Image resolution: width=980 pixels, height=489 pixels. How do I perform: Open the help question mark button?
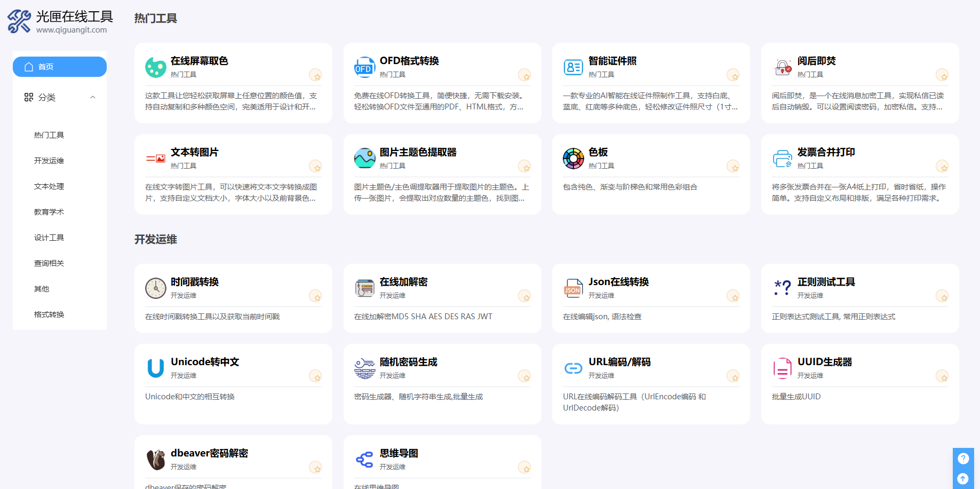(x=963, y=458)
